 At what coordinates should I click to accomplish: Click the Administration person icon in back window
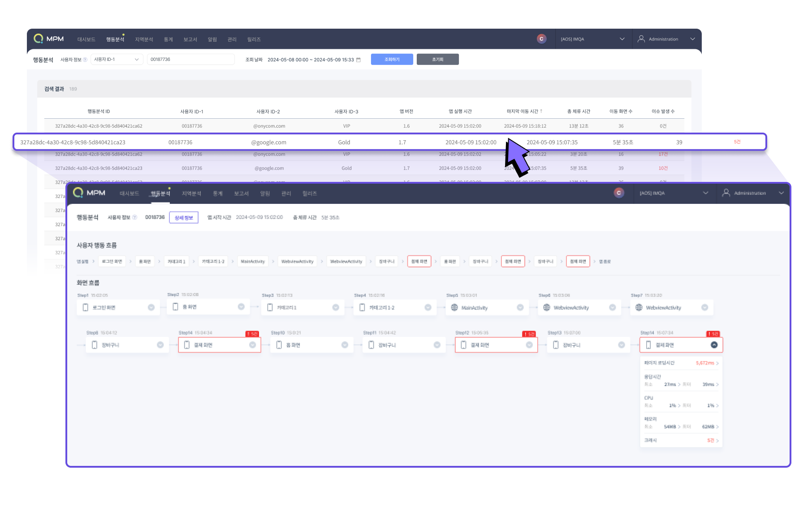[x=641, y=39]
